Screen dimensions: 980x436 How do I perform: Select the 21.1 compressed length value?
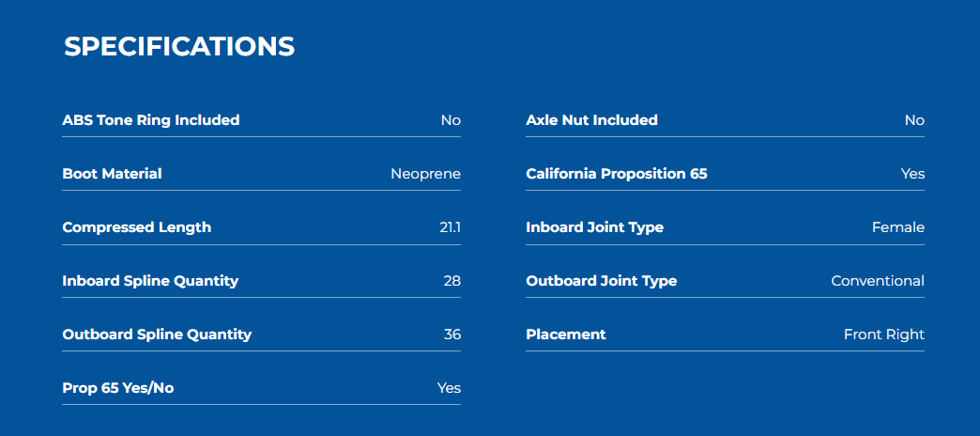point(450,227)
